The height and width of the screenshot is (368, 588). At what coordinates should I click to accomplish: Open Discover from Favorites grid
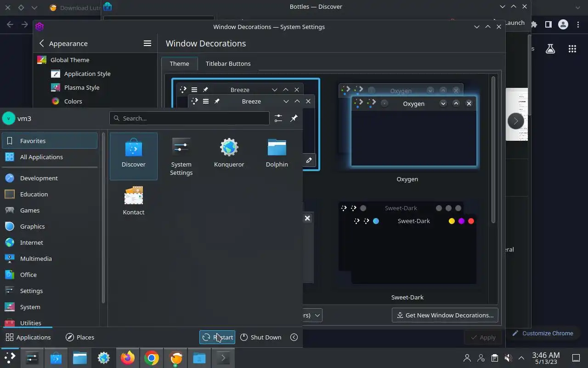tap(134, 156)
